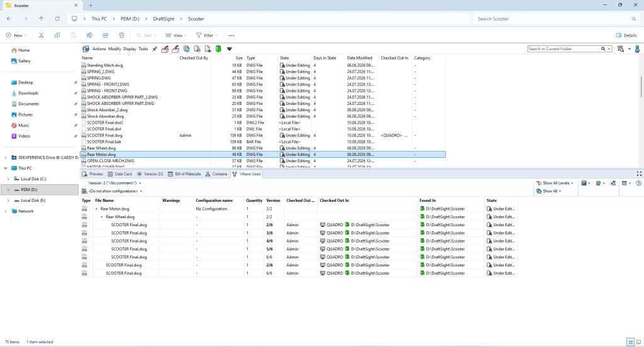Click the Export icon in Where Used toolbar
The height and width of the screenshot is (347, 644).
point(599,183)
